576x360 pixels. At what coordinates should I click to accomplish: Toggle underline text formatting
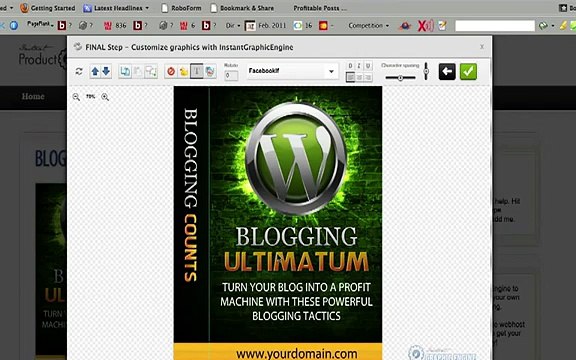[368, 66]
